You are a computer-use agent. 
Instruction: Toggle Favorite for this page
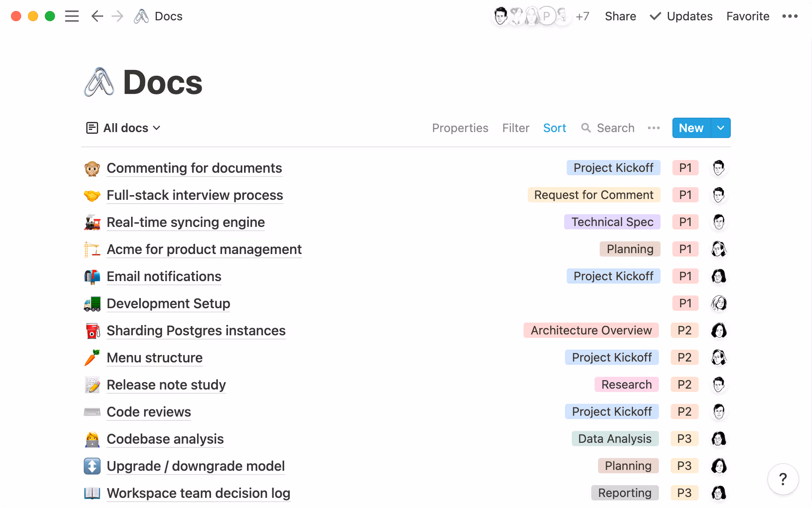[x=748, y=16]
